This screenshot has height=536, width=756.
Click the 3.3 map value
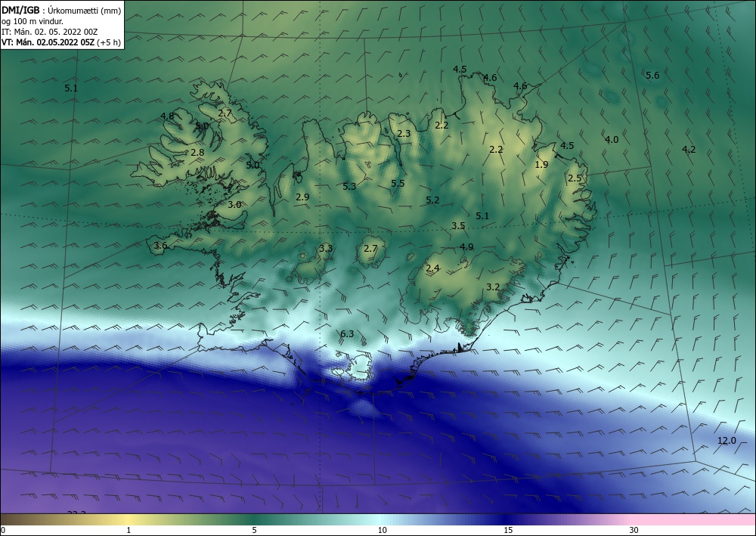(325, 248)
